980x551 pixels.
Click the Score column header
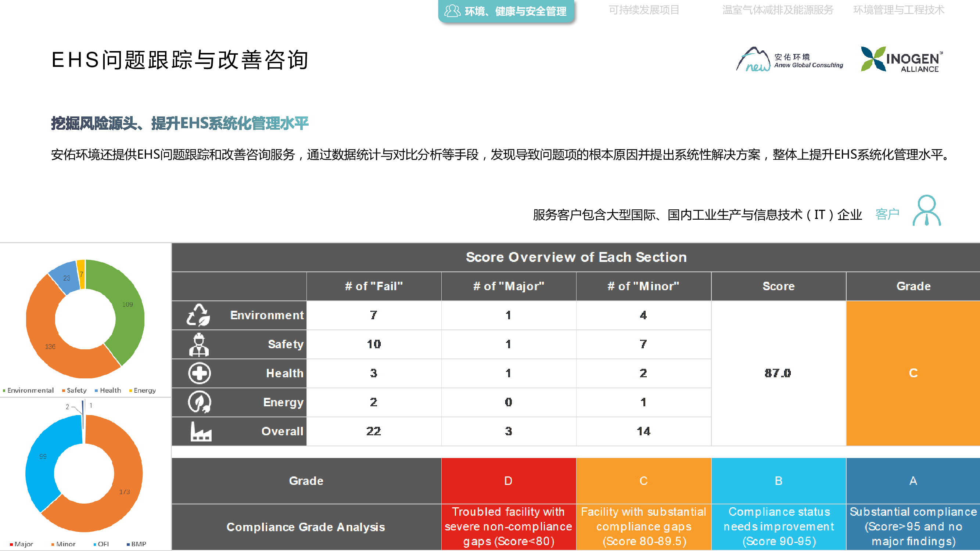tap(778, 287)
